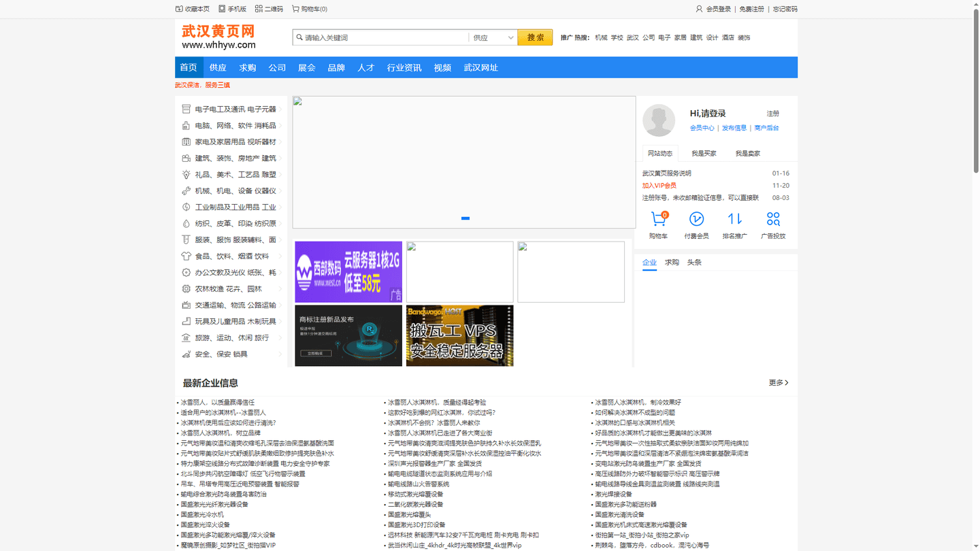This screenshot has width=980, height=551.
Task: Click the 纺织、皮革、印染 droplet icon
Action: click(x=186, y=223)
